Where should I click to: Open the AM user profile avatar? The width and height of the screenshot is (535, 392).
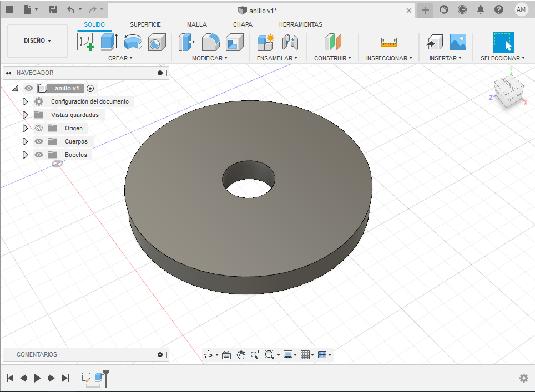pos(521,9)
